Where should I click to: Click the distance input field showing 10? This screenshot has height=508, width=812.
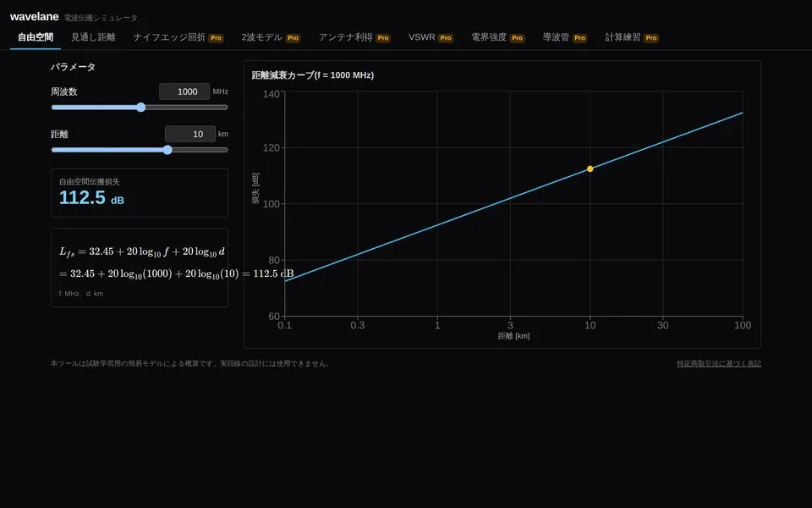[190, 134]
